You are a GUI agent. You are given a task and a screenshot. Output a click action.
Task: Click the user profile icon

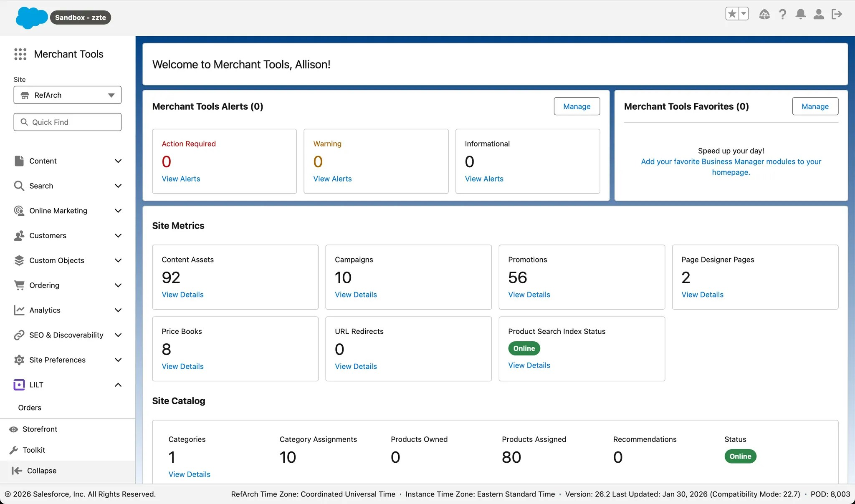tap(819, 14)
